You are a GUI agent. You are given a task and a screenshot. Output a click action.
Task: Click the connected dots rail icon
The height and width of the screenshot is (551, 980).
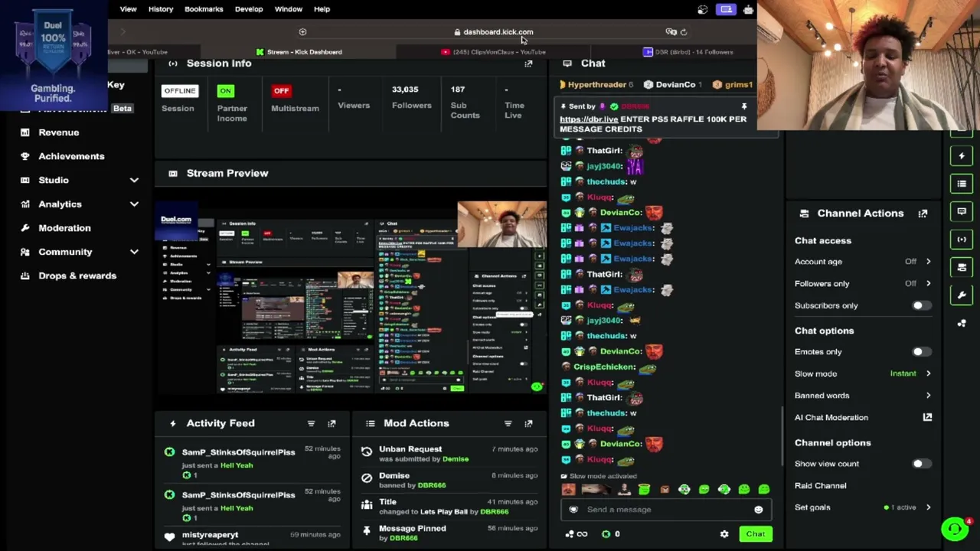pyautogui.click(x=962, y=323)
